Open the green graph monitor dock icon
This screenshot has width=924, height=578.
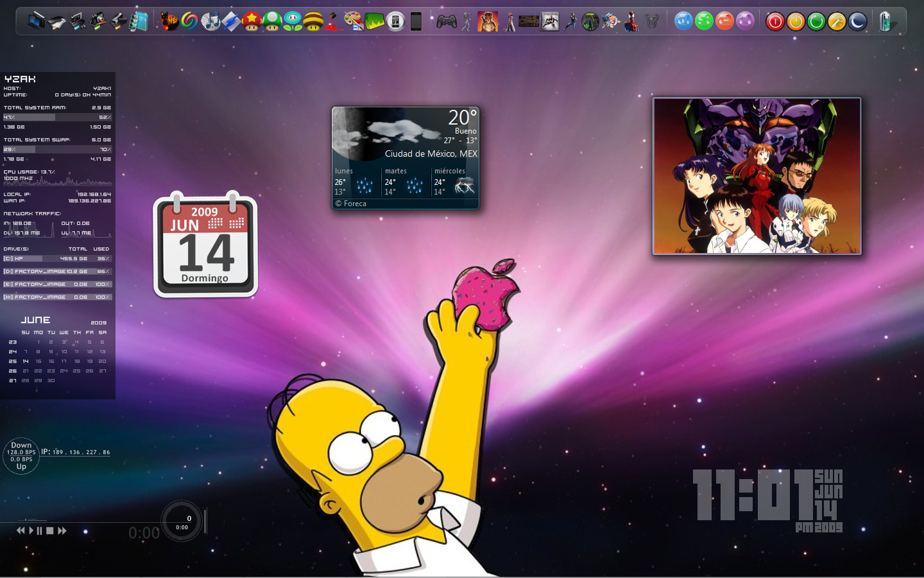coord(375,22)
